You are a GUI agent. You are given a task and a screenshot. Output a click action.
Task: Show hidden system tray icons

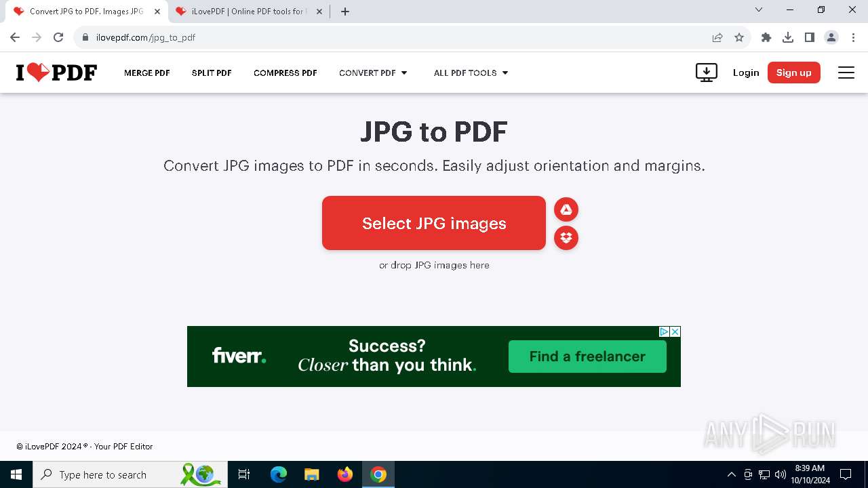click(x=731, y=474)
